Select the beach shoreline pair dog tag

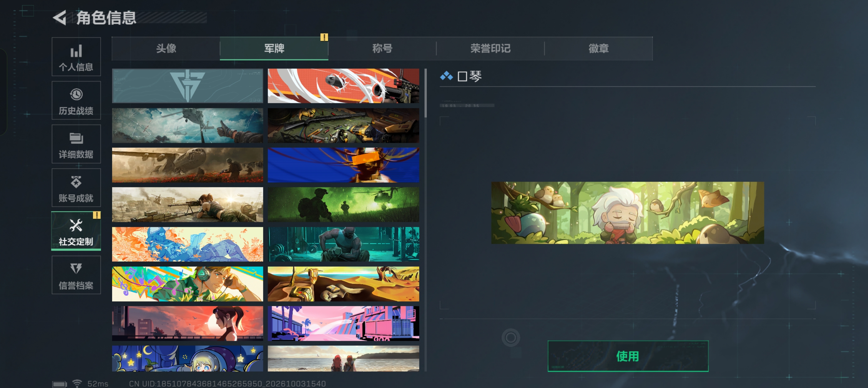pos(344,358)
